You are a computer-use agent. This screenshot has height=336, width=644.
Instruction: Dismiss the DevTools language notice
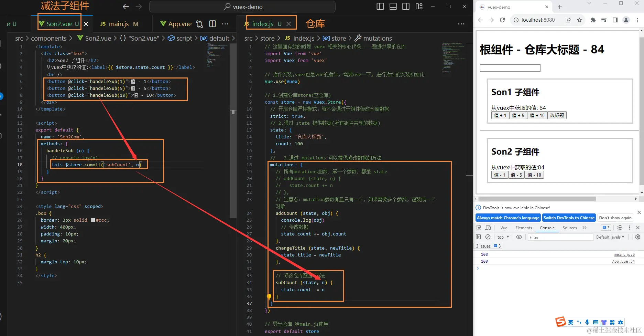point(639,212)
